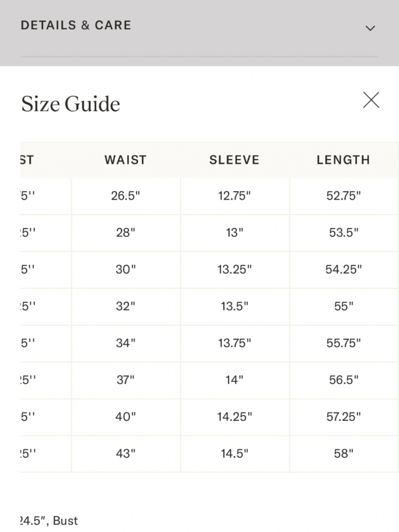Click the 26.5" waist cell
This screenshot has width=399, height=532.
[x=126, y=196]
